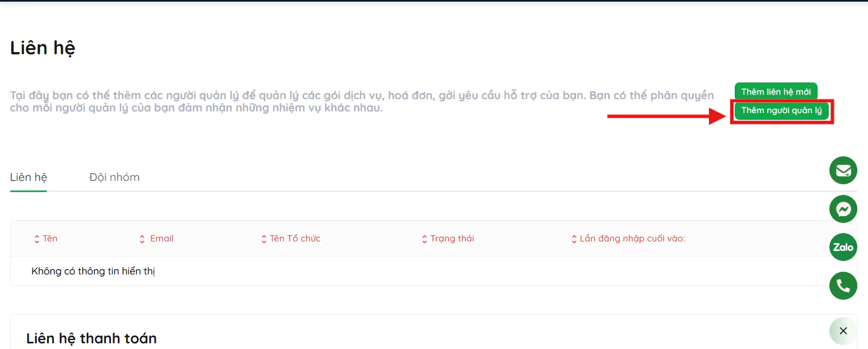The image size is (868, 349).
Task: Click the sort arrows beside Email column
Action: coord(142,239)
